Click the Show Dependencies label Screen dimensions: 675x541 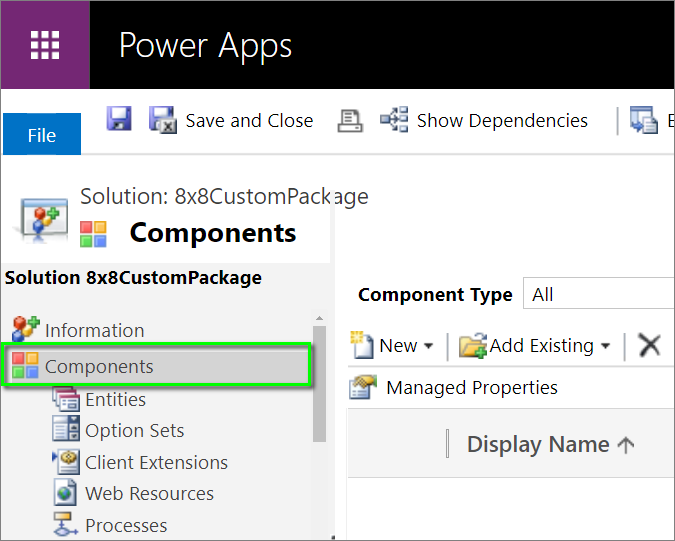point(502,121)
